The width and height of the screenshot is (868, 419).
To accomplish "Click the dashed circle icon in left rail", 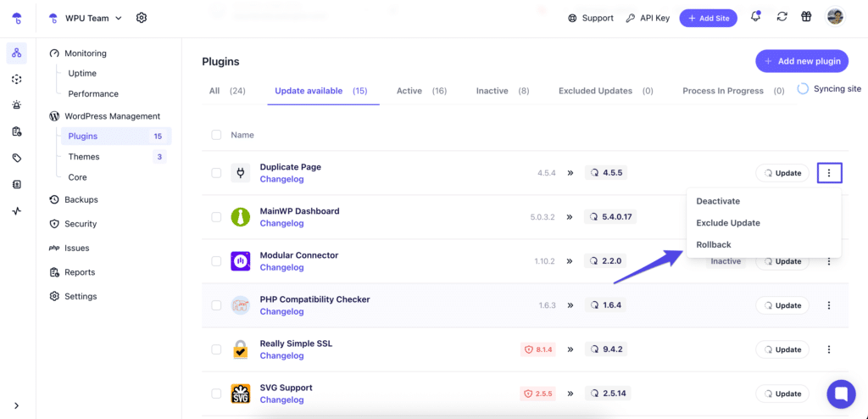I will coord(17,79).
